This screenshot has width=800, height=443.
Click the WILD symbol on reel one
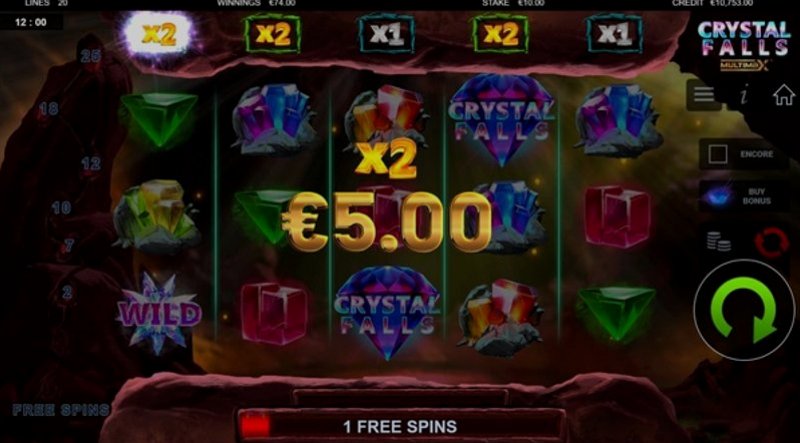click(159, 313)
